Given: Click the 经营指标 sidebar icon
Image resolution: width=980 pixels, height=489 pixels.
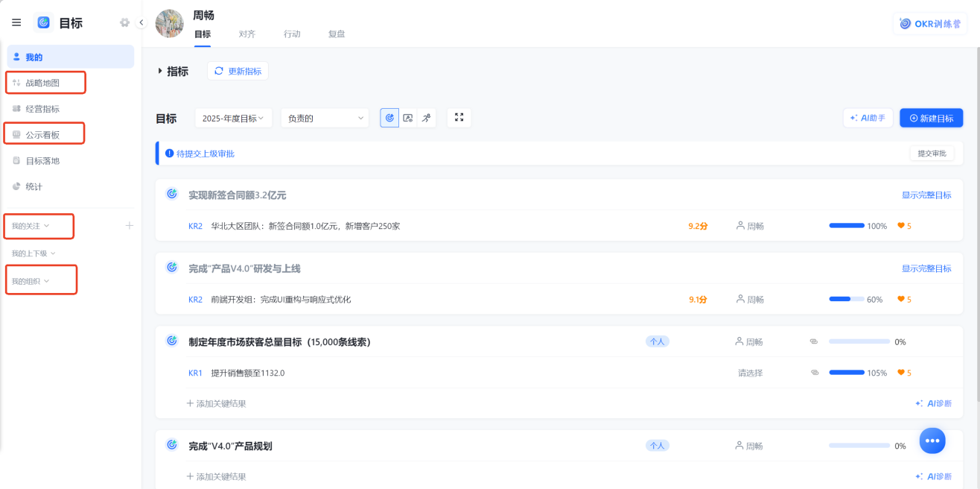Looking at the screenshot, I should 16,109.
